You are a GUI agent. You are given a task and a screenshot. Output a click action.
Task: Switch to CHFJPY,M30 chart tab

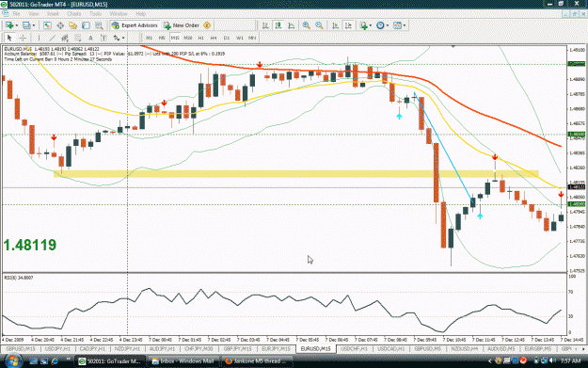click(199, 349)
